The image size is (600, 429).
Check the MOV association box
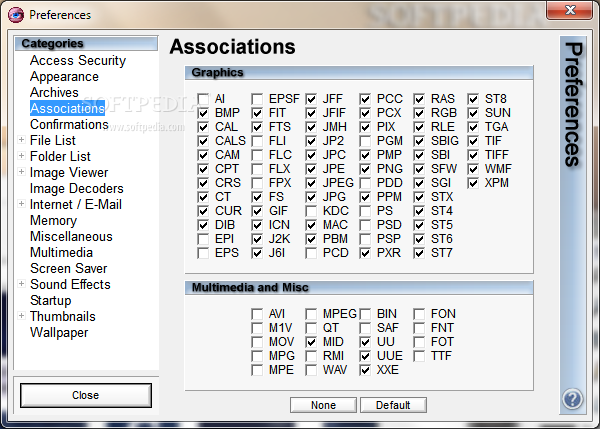point(257,342)
